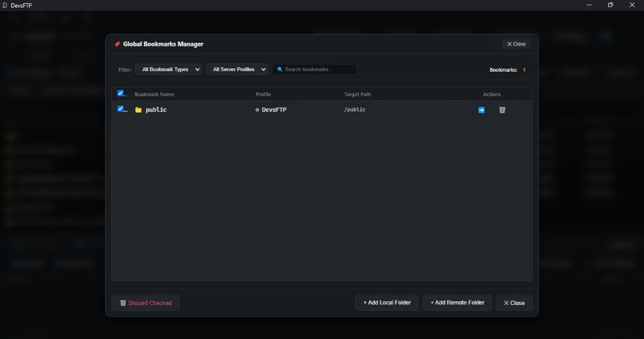The image size is (644, 339).
Task: Close the dialog using the top-right Close button
Action: [516, 44]
